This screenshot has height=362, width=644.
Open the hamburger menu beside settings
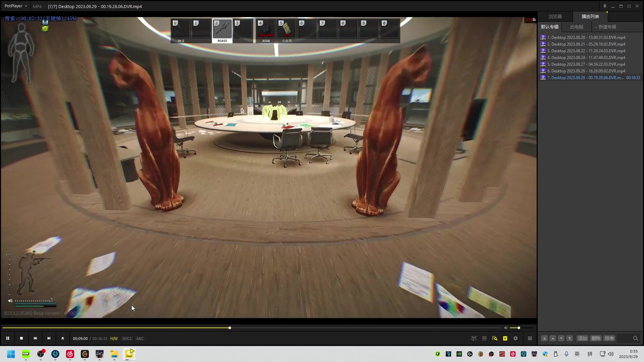530,338
